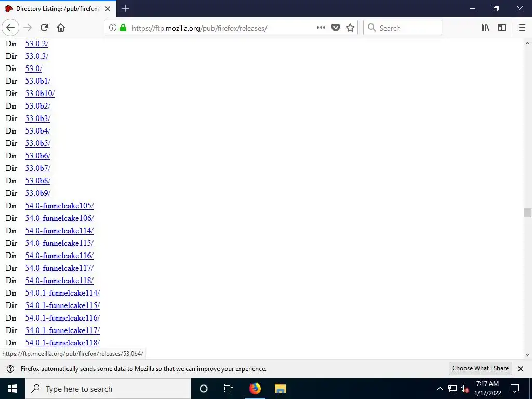This screenshot has width=532, height=399.
Task: Click Choose What I Share button
Action: (x=480, y=368)
